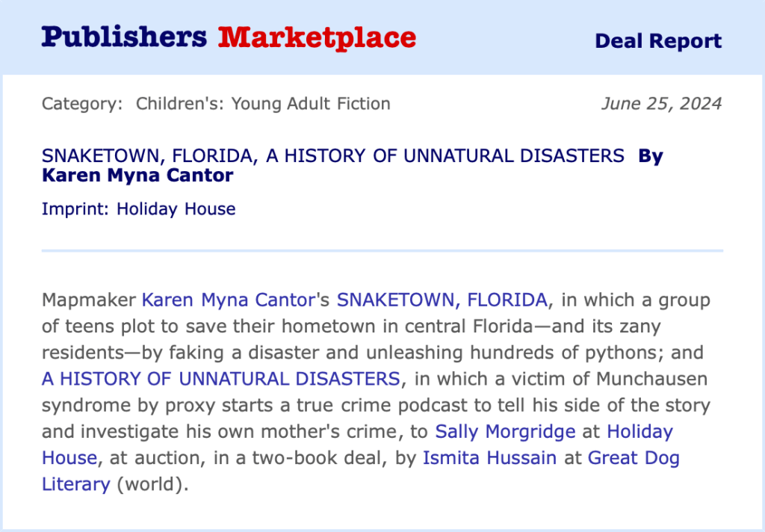The image size is (765, 532).
Task: Open the Ismita Hussain agent link
Action: pos(489,457)
